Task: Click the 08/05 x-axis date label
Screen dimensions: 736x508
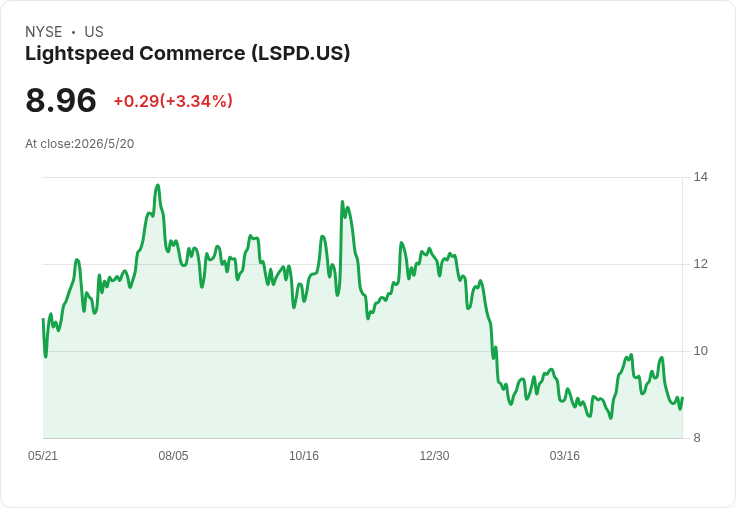Action: [173, 455]
